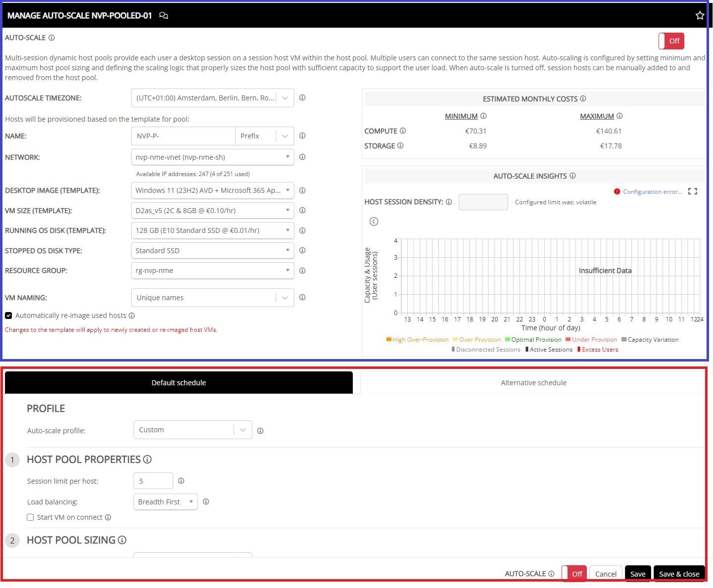Viewport: 713px width, 588px height.
Task: Enable the Start VM on connect checkbox
Action: (x=30, y=517)
